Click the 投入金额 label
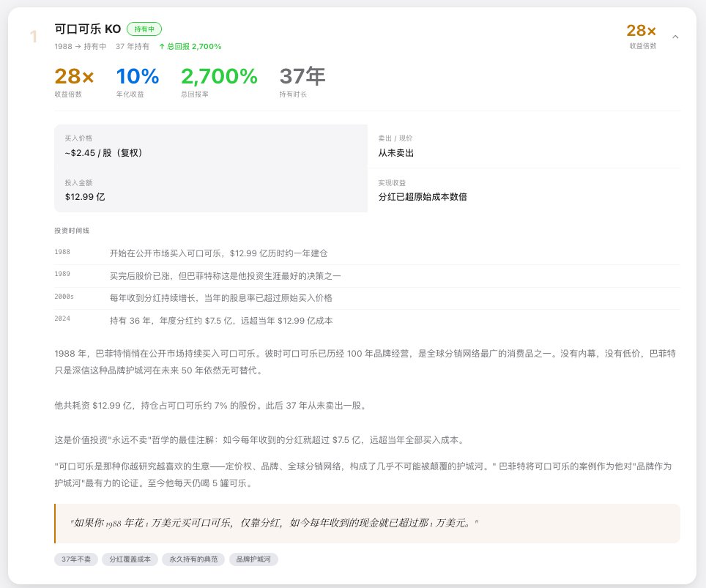Image resolution: width=706 pixels, height=588 pixels. (78, 183)
